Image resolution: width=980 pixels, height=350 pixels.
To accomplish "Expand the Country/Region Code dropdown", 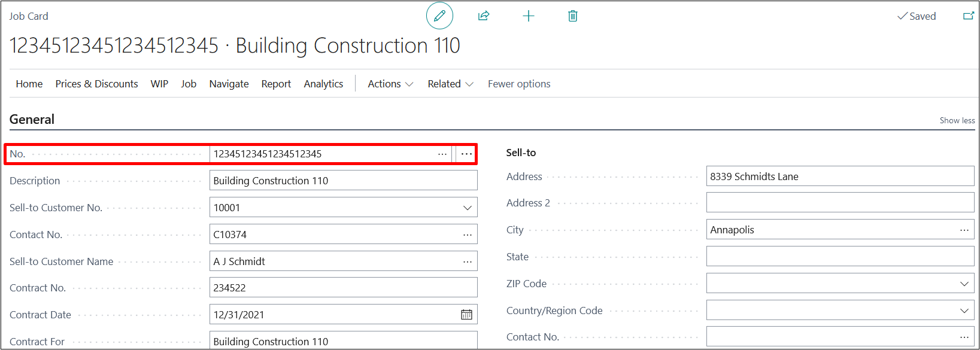I will (964, 311).
